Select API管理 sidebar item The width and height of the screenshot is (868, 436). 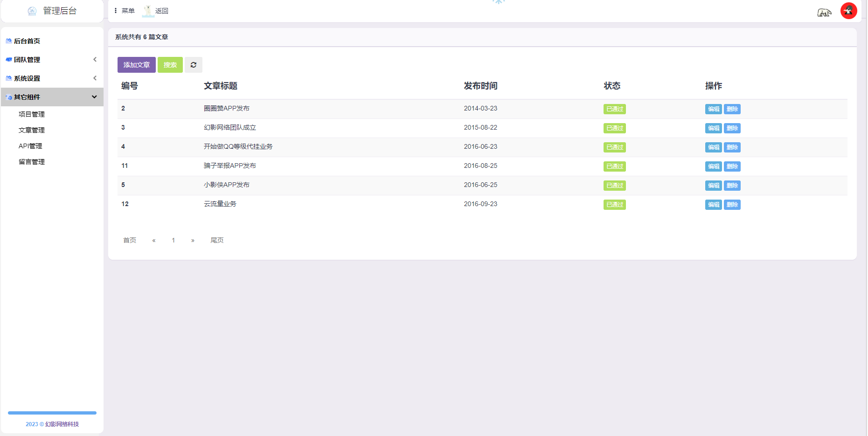pyautogui.click(x=30, y=146)
